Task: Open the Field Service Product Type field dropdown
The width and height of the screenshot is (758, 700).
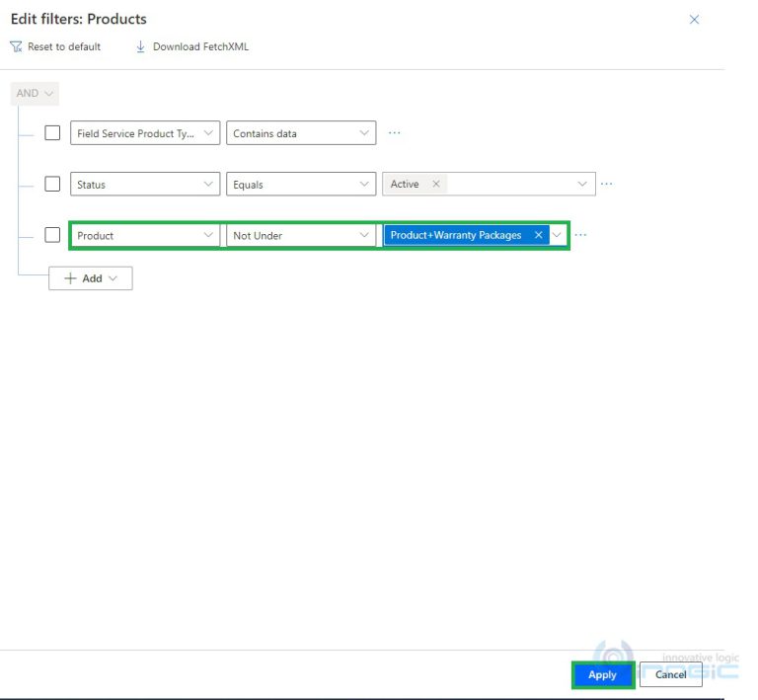Action: [x=145, y=133]
